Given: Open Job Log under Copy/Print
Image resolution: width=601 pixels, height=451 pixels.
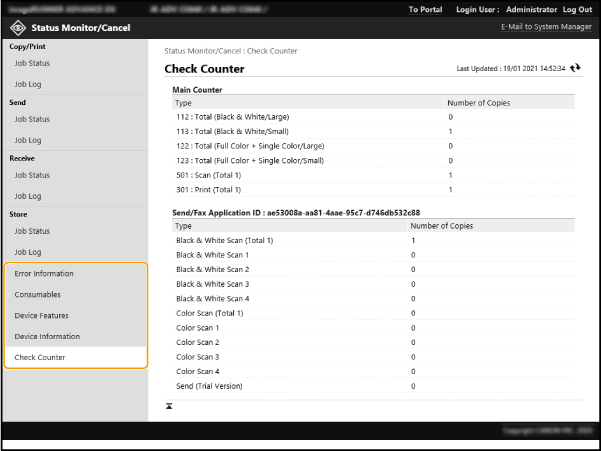Looking at the screenshot, I should [x=28, y=84].
